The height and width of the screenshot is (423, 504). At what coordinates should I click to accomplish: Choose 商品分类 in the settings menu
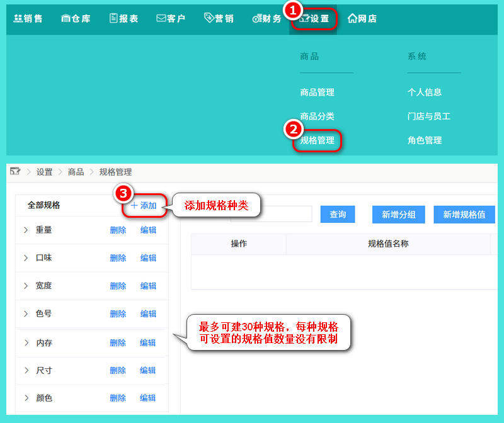(317, 116)
